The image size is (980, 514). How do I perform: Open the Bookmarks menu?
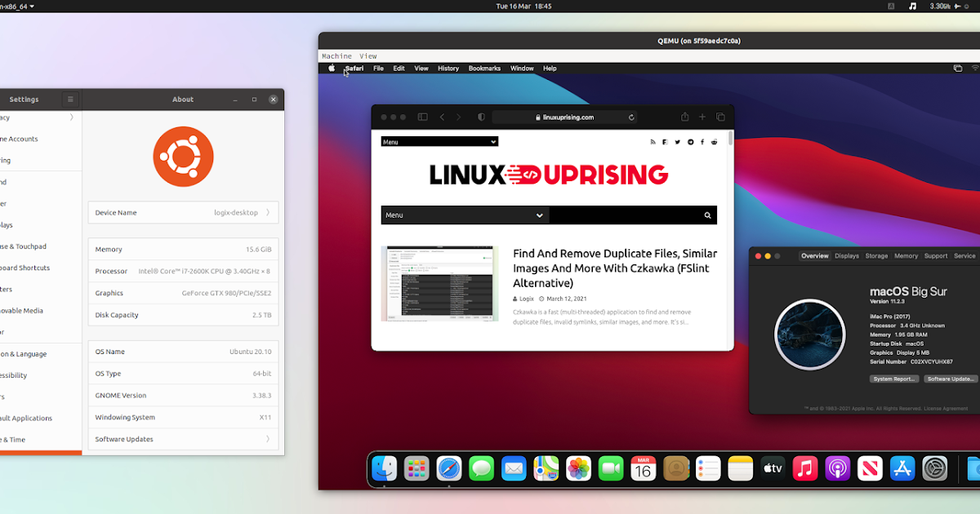coord(484,69)
